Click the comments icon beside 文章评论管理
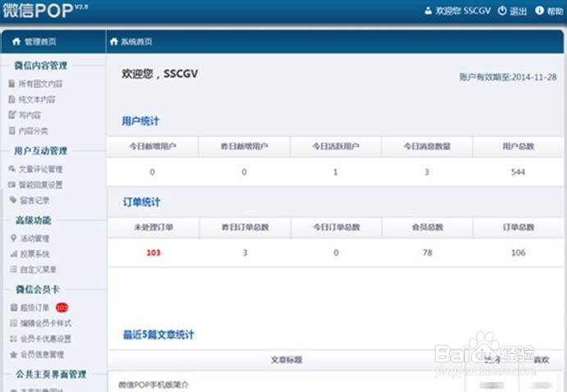This screenshot has width=567, height=392. click(x=12, y=169)
